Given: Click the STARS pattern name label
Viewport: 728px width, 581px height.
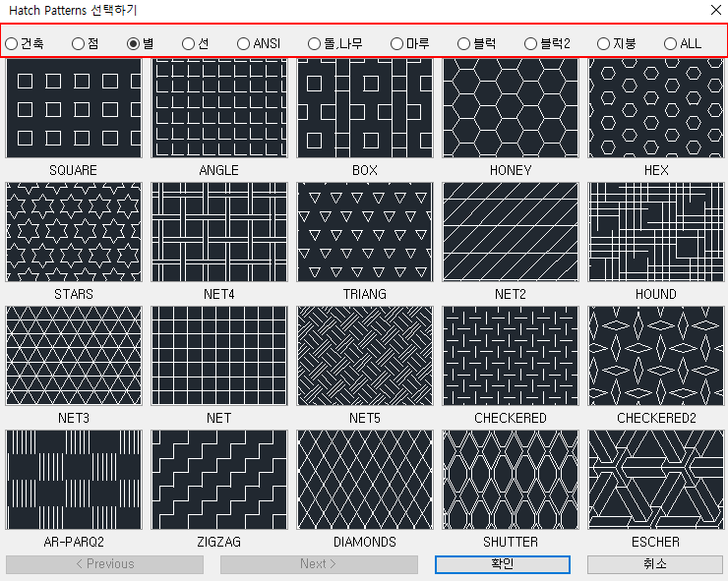Looking at the screenshot, I should [74, 294].
